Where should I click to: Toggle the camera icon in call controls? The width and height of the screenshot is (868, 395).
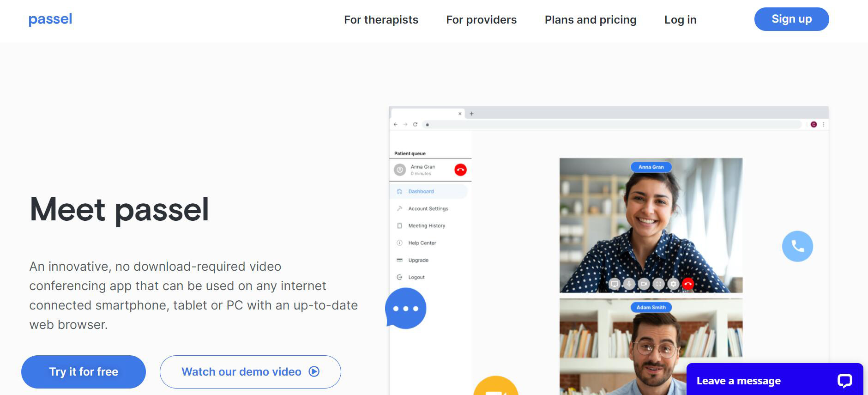point(644,284)
